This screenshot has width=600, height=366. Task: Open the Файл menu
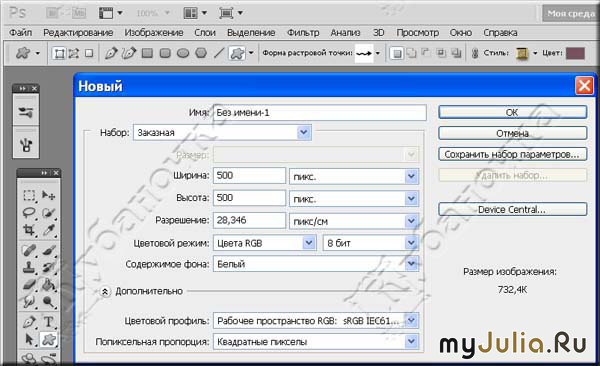[x=21, y=33]
